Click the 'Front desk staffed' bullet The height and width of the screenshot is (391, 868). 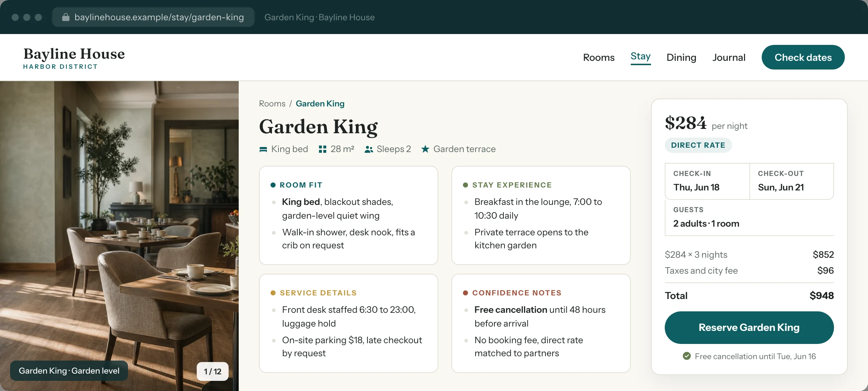pyautogui.click(x=349, y=316)
